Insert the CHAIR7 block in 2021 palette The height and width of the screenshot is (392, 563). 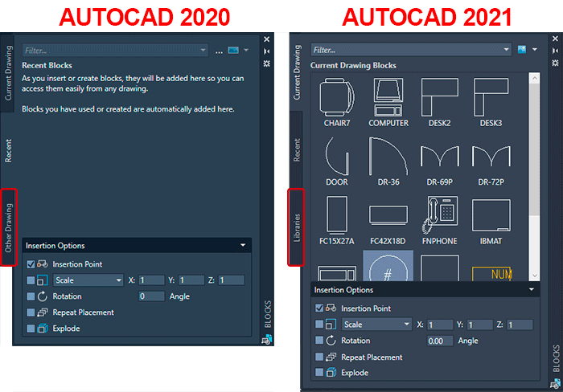tap(337, 102)
